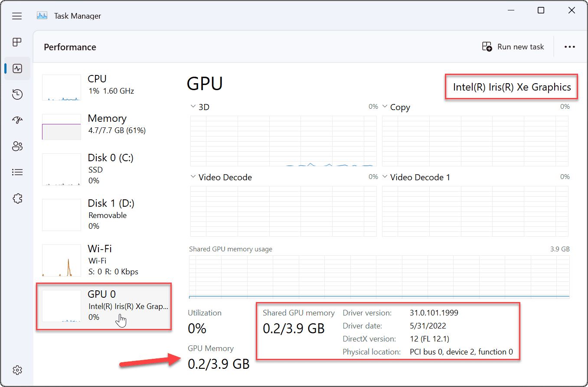588x387 pixels.
Task: Open the Copy engine selector
Action: (385, 106)
